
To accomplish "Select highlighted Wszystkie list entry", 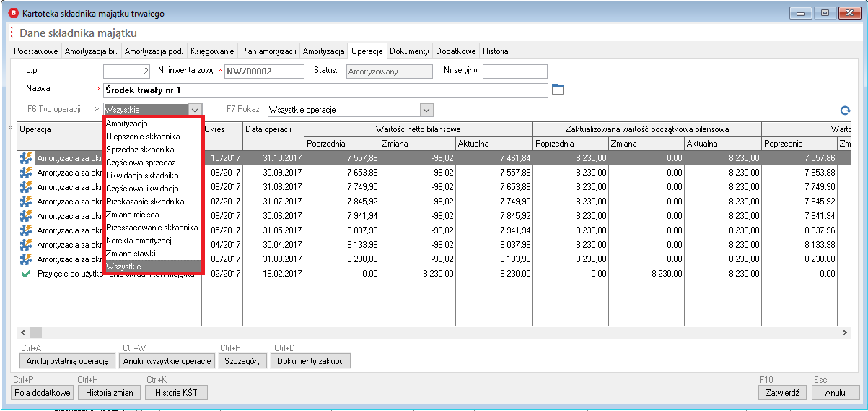I will point(154,267).
